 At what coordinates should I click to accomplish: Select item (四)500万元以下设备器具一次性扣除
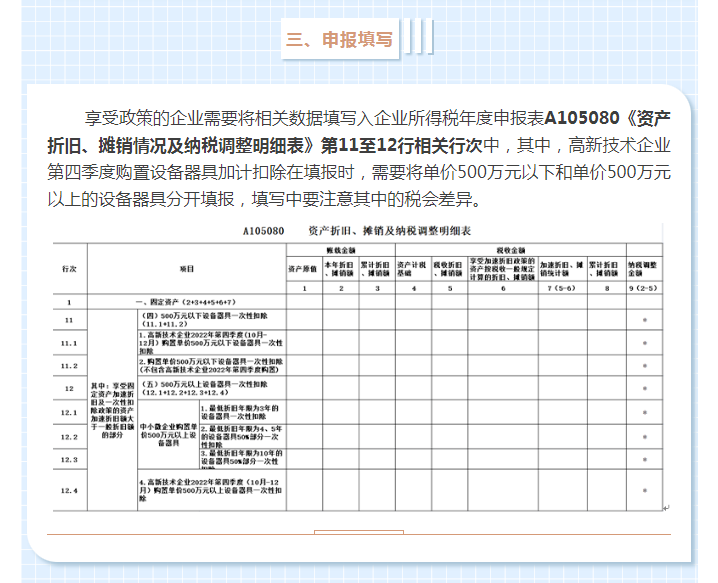click(x=212, y=320)
